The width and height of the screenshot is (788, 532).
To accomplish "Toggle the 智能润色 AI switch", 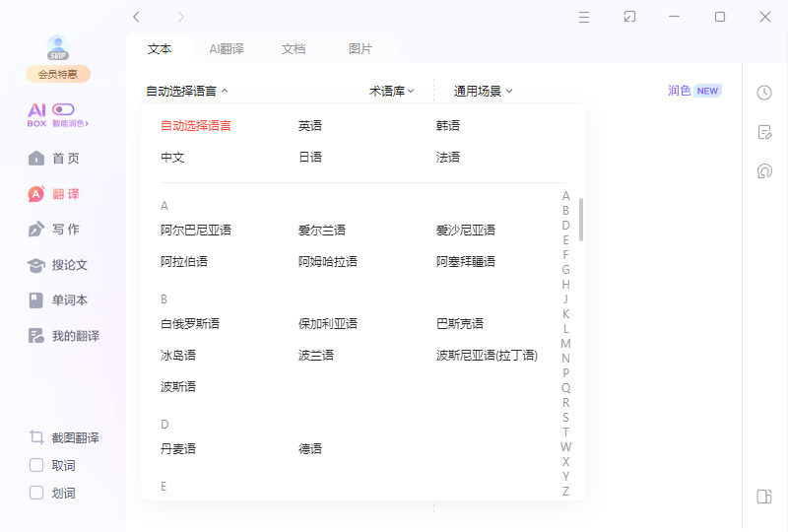I will coord(63,109).
